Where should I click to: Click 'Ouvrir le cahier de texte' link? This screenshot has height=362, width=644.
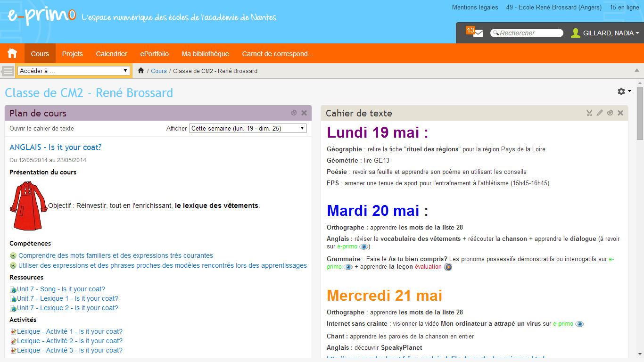coord(41,128)
